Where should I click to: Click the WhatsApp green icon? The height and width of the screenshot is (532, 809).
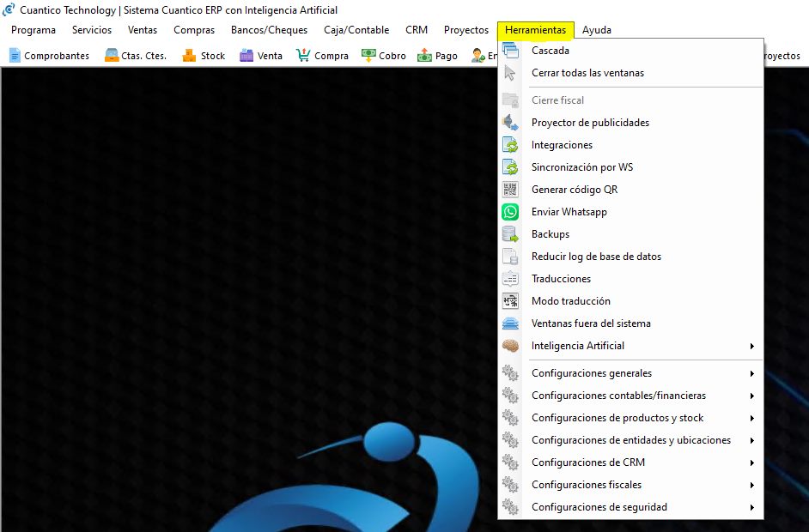click(x=510, y=212)
